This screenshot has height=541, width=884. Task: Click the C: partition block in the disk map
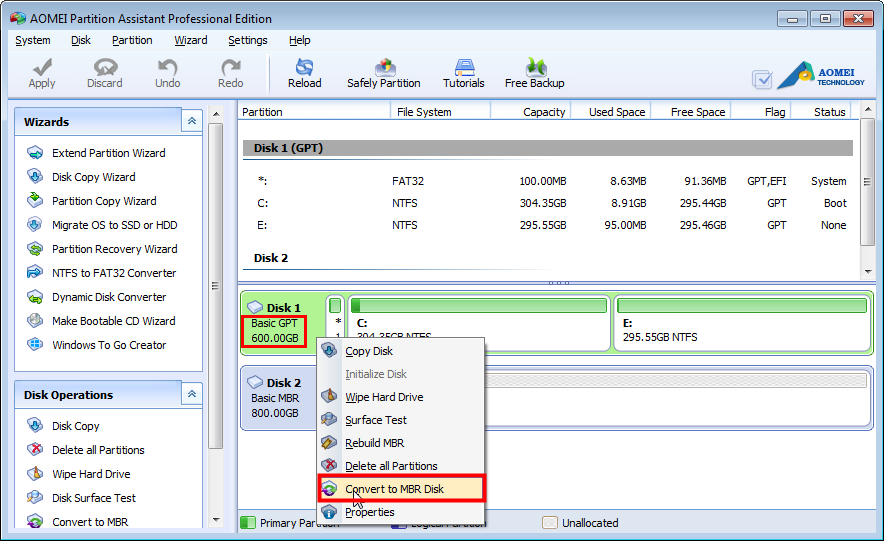pos(479,323)
